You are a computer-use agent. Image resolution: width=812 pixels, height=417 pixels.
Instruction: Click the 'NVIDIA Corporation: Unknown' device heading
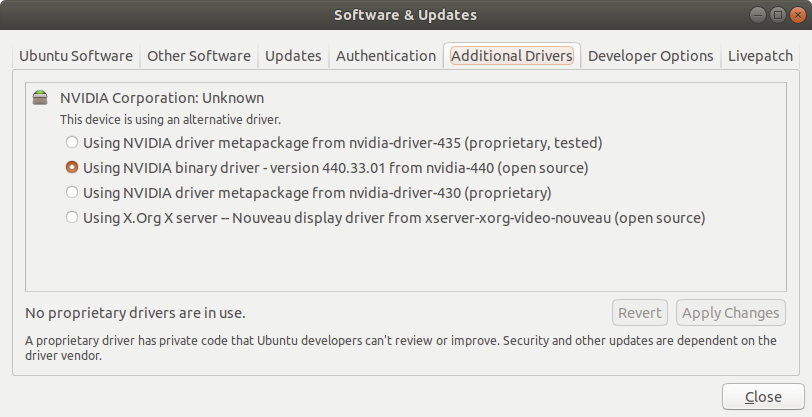tap(162, 98)
